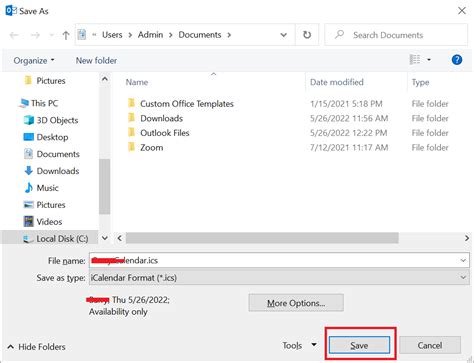Click Users in the address breadcrumb
The width and height of the screenshot is (474, 363).
point(112,35)
